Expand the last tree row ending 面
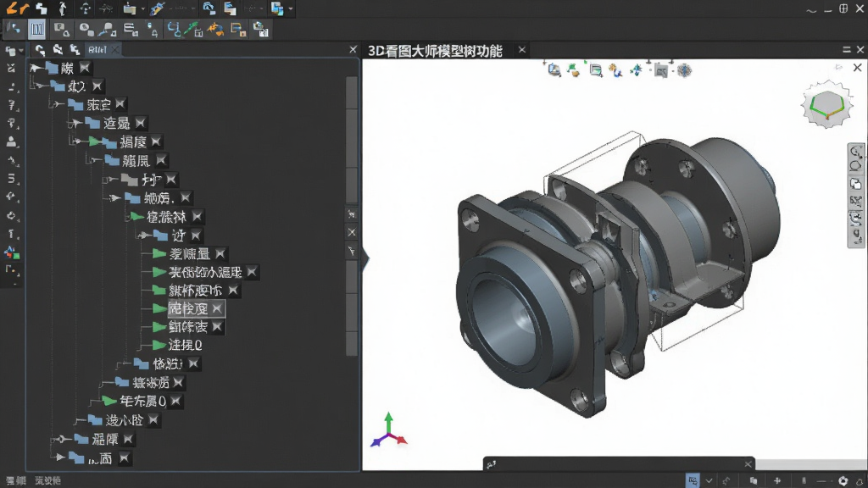868x488 pixels. point(60,457)
